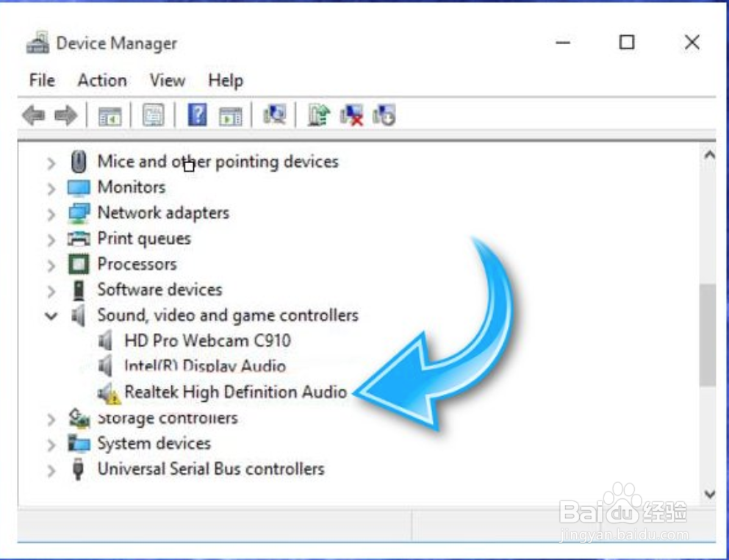Collapse Sound, video and game controllers
Viewport: 729px width, 560px height.
(51, 316)
